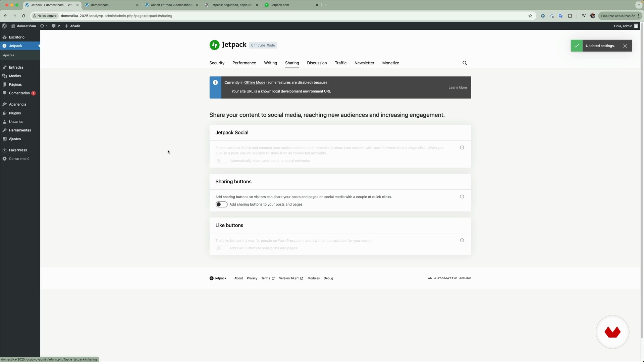The width and height of the screenshot is (644, 362).
Task: Collapse sidebar with Cerrar menú
Action: click(x=19, y=159)
